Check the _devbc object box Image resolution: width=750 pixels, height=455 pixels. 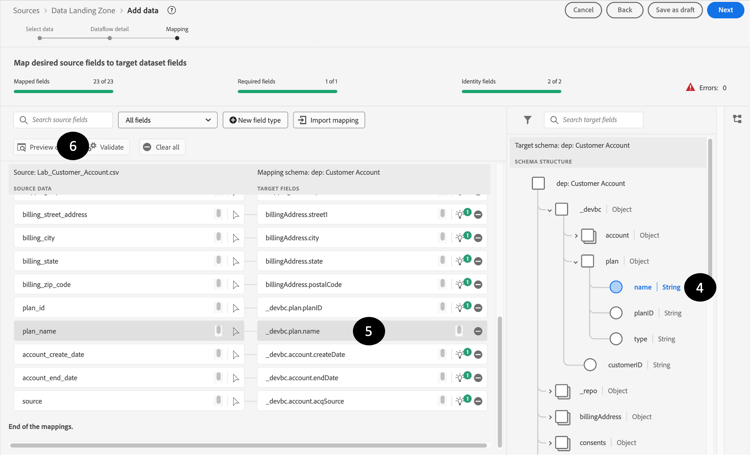(562, 209)
